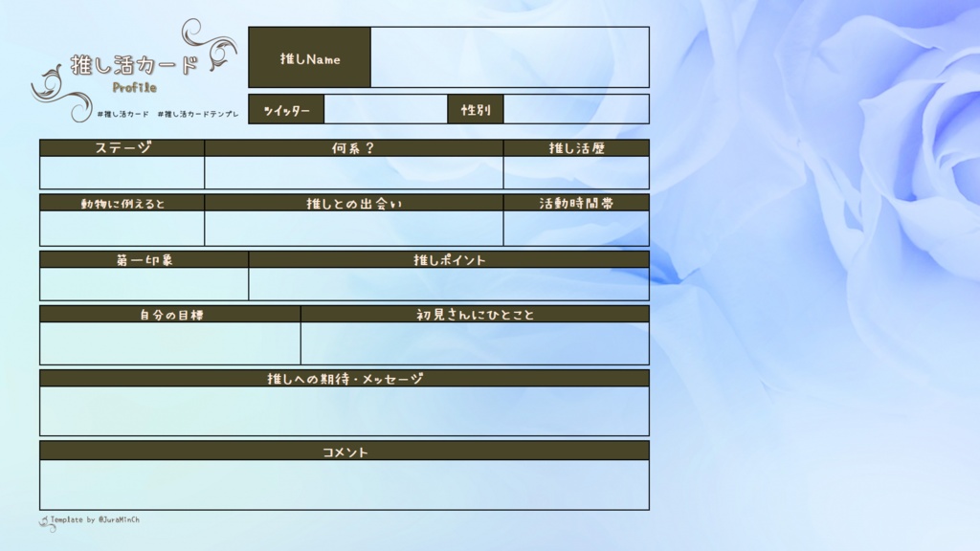Click the 推しName label

[x=310, y=57]
